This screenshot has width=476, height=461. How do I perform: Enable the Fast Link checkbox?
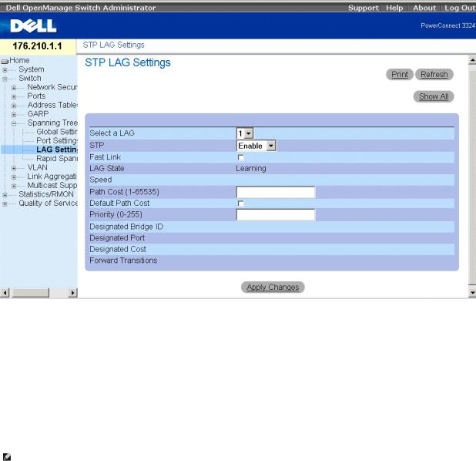241,157
